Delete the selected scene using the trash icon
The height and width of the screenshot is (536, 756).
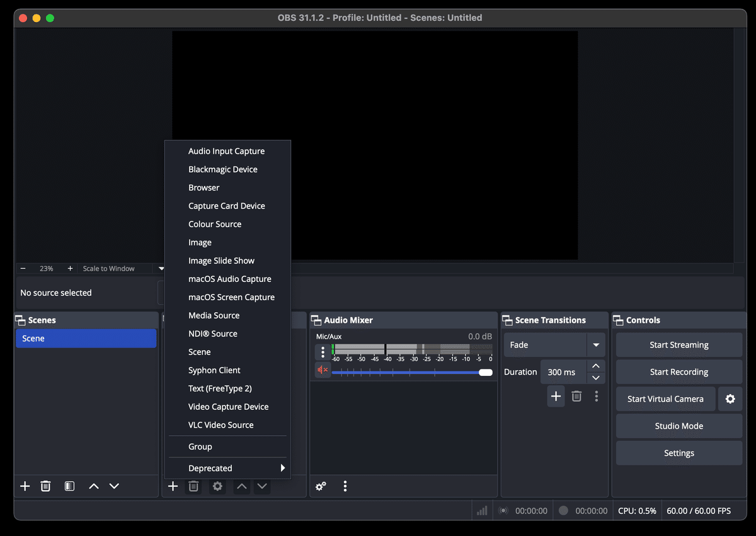click(45, 486)
